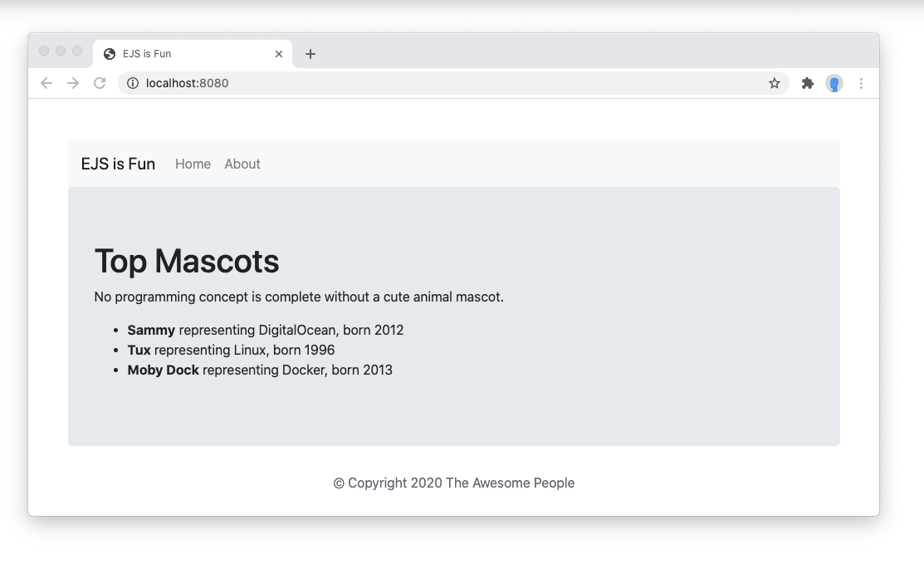The height and width of the screenshot is (564, 924).
Task: Click the yellow minimize window button
Action: click(x=60, y=51)
